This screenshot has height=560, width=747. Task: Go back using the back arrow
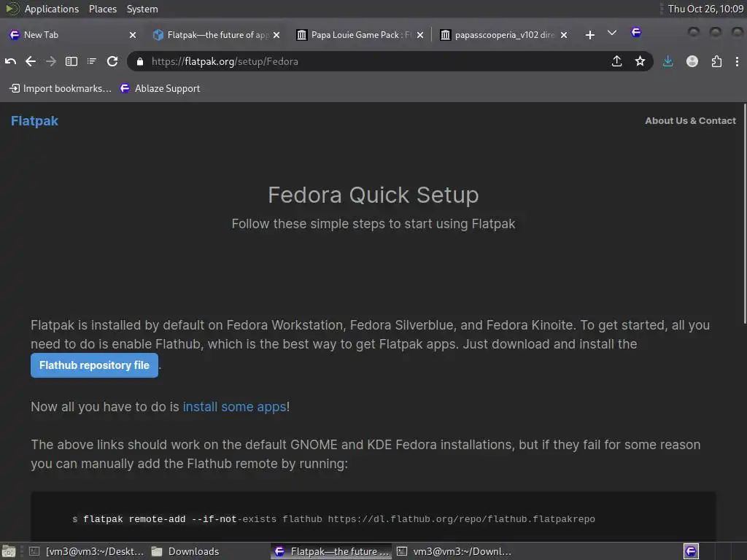(x=31, y=61)
